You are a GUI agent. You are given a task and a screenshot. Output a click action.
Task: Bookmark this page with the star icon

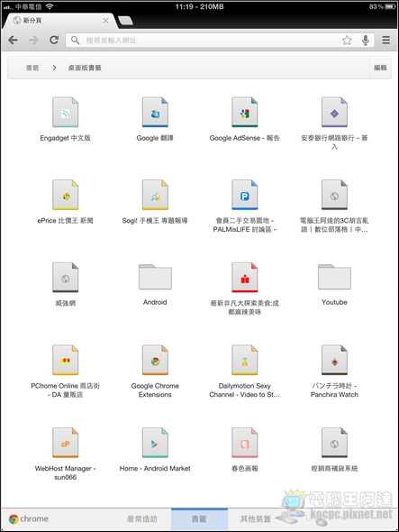tap(347, 41)
